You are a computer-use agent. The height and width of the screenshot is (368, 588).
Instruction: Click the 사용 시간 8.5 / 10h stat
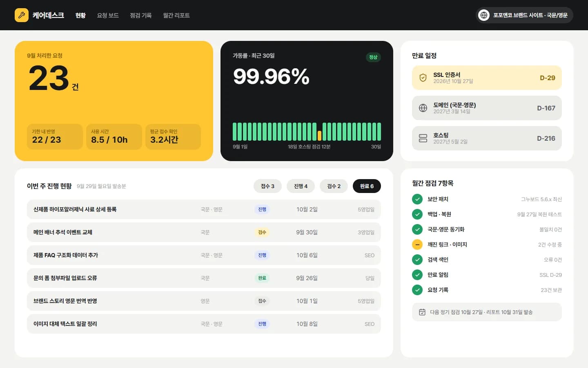(x=114, y=137)
